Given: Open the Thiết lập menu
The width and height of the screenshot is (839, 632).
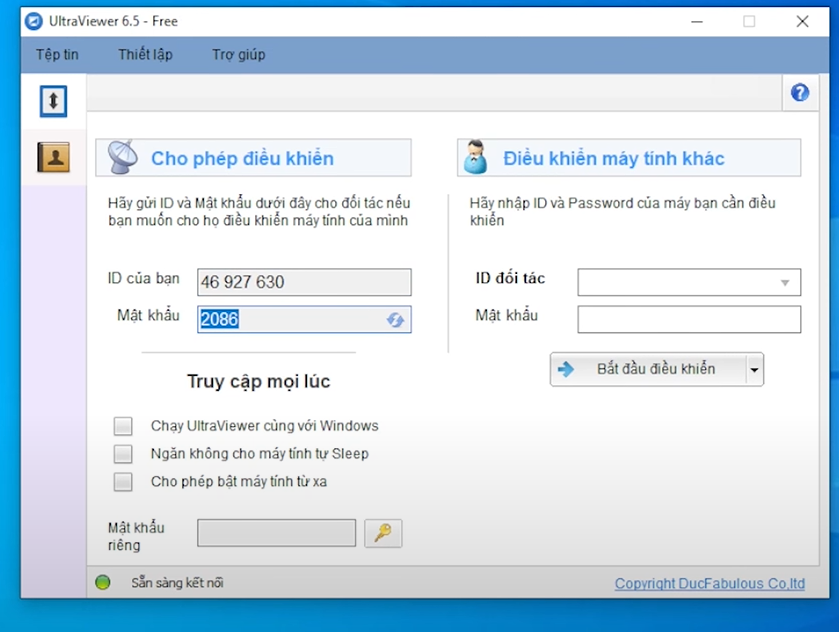Looking at the screenshot, I should (146, 55).
